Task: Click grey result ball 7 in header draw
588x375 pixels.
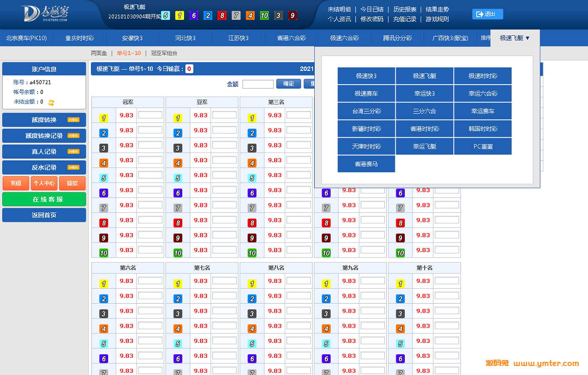Action: coord(236,15)
